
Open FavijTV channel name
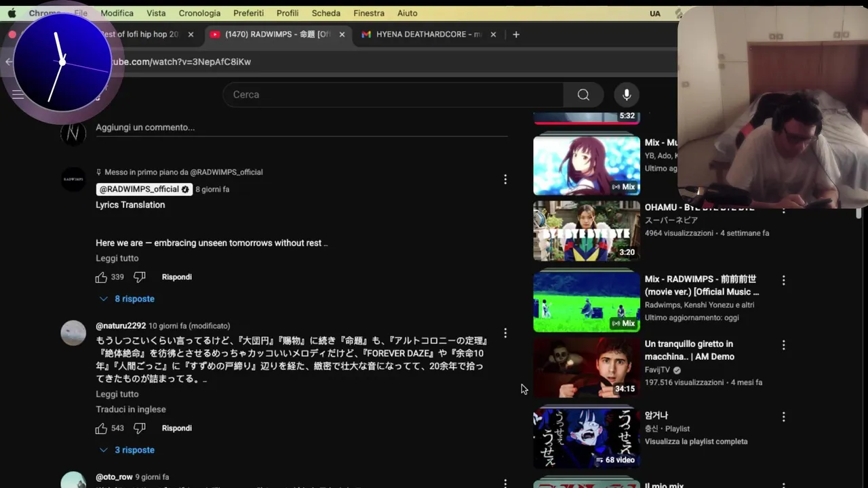tap(657, 370)
